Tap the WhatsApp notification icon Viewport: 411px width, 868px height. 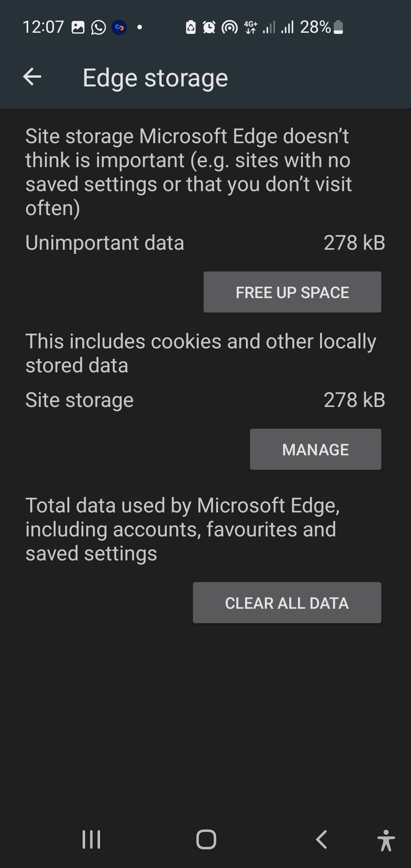click(98, 27)
